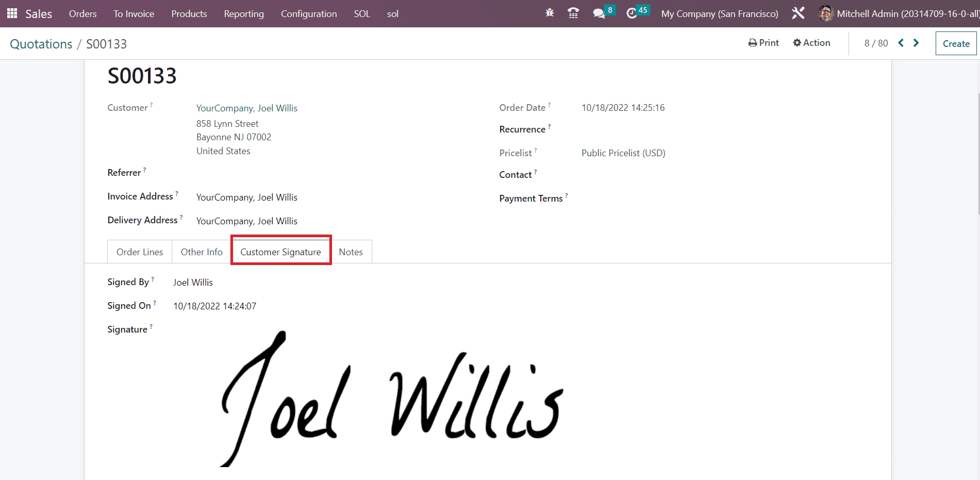The width and height of the screenshot is (980, 480).
Task: Open the apps grid home menu
Action: click(12, 13)
